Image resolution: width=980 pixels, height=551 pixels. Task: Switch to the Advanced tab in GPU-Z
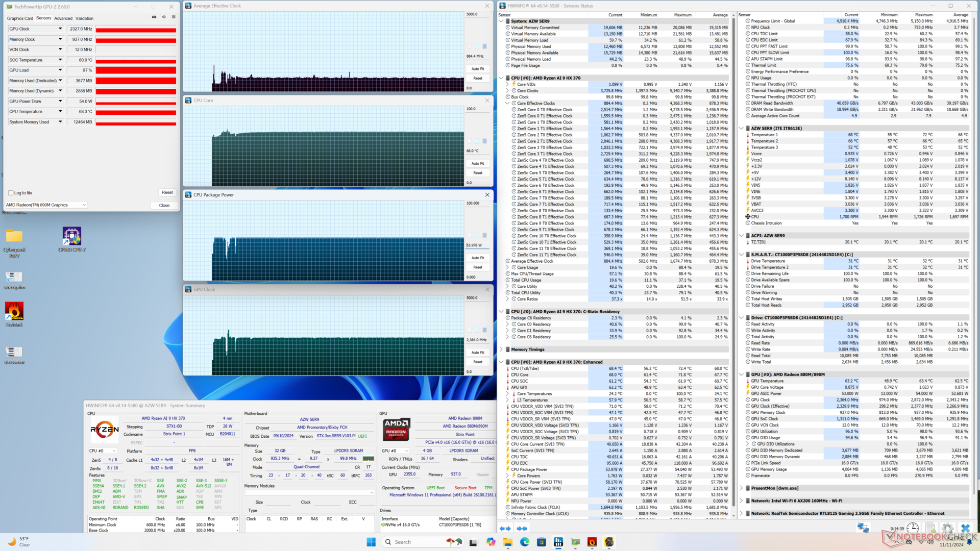point(63,18)
